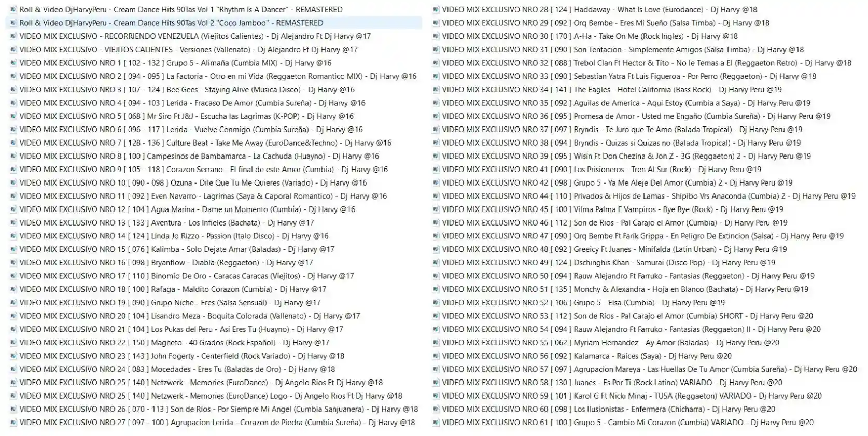
Task: Click the icon beside NRO 61 Grupo 5 Cambio Mi Corazon
Action: (436, 422)
